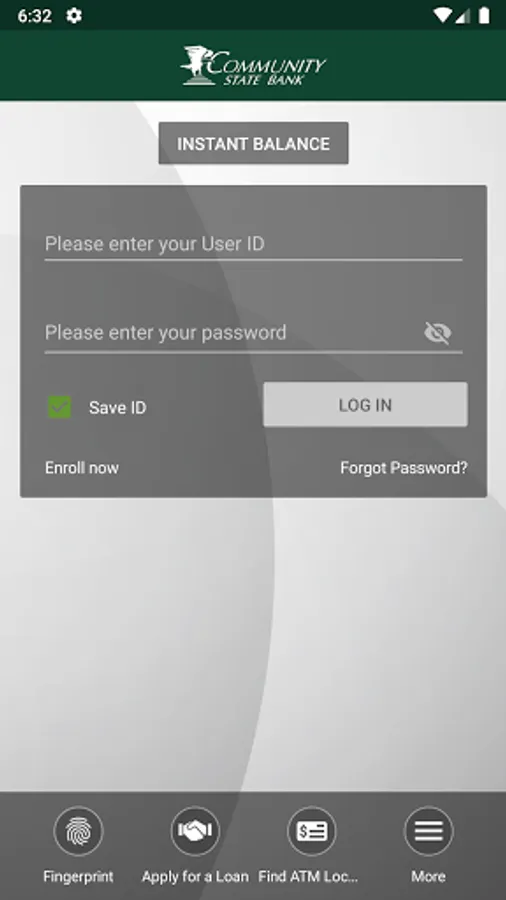Viewport: 506px width, 900px height.
Task: Tap the 6:32 clock in status bar
Action: point(34,15)
